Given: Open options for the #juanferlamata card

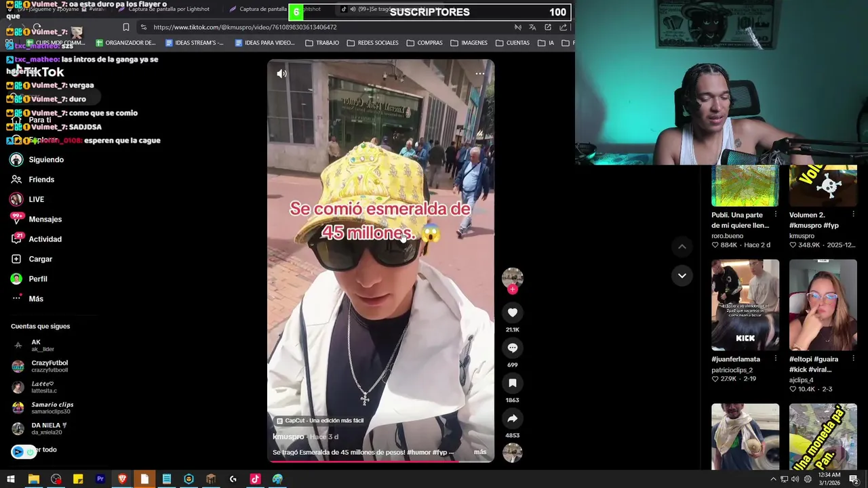Looking at the screenshot, I should [775, 359].
